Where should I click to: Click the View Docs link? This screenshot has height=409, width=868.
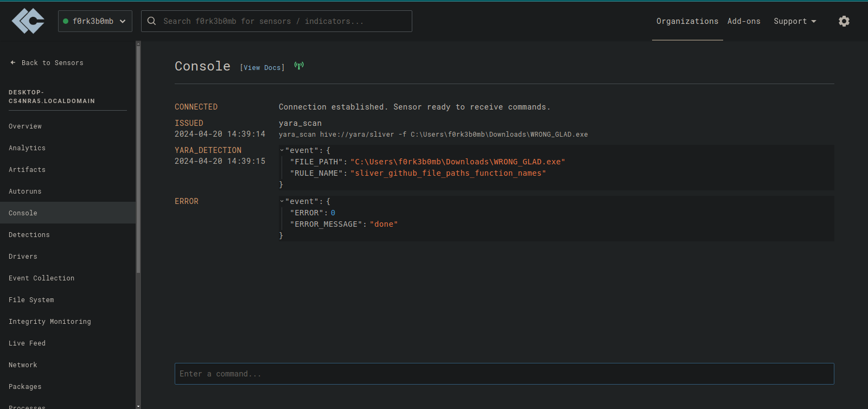262,68
